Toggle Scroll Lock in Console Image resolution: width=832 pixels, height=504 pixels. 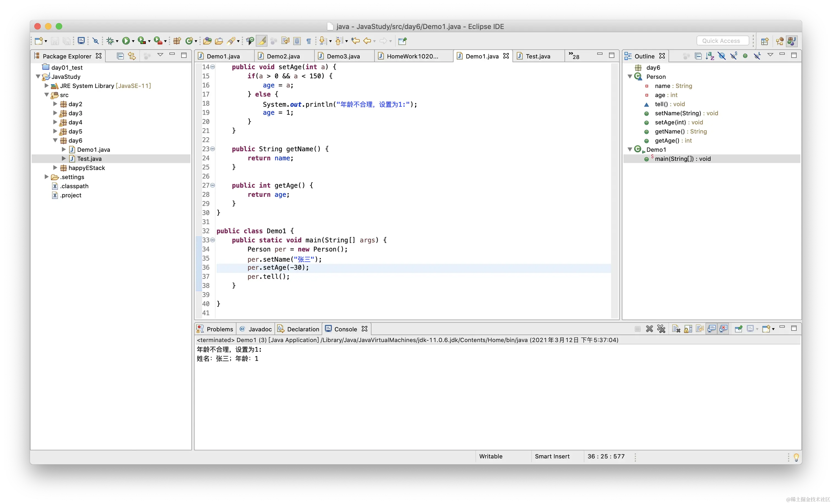688,329
